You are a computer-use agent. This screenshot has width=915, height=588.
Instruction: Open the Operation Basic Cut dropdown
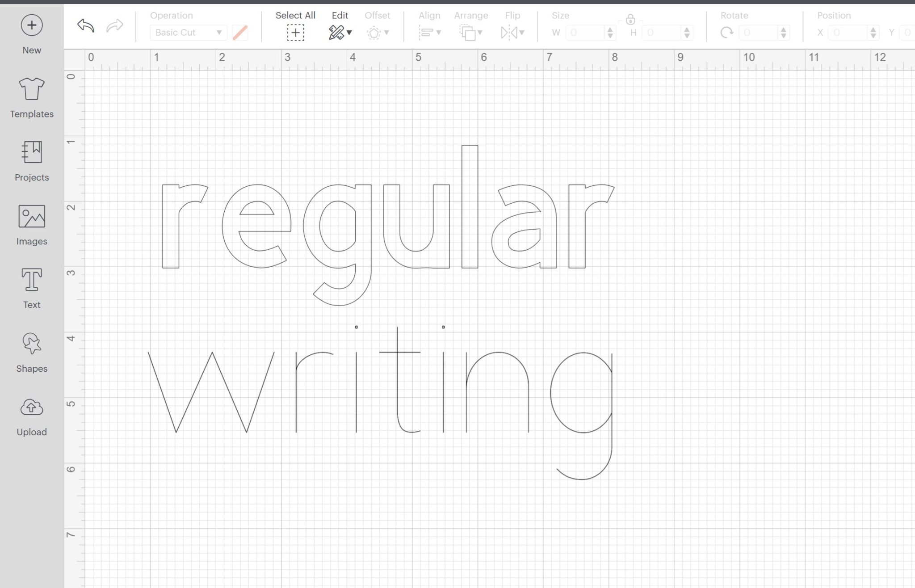[188, 33]
